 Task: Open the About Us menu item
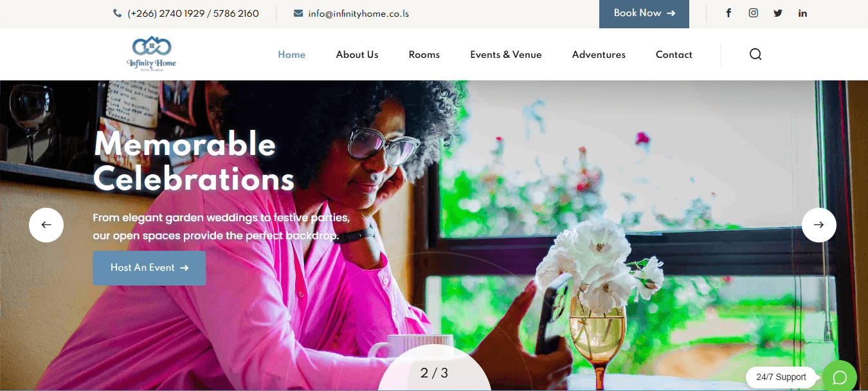[x=357, y=55]
